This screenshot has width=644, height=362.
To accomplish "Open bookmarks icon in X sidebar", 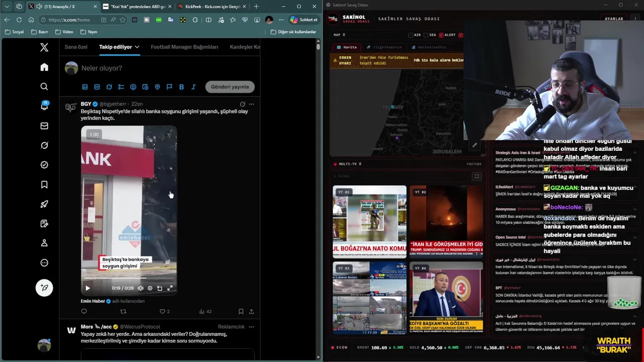I will 44,185.
